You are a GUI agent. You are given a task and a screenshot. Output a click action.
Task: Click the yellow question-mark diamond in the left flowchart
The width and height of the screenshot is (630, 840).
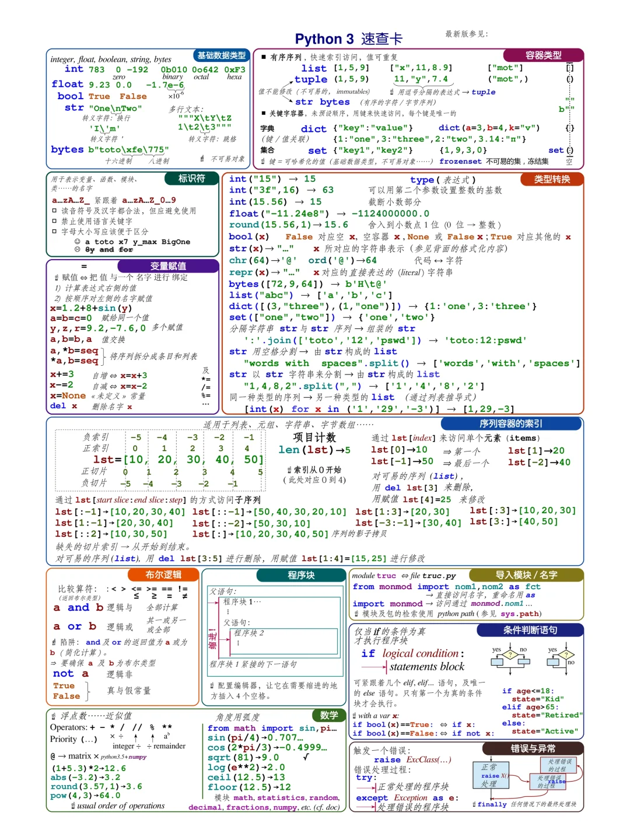pyautogui.click(x=509, y=654)
